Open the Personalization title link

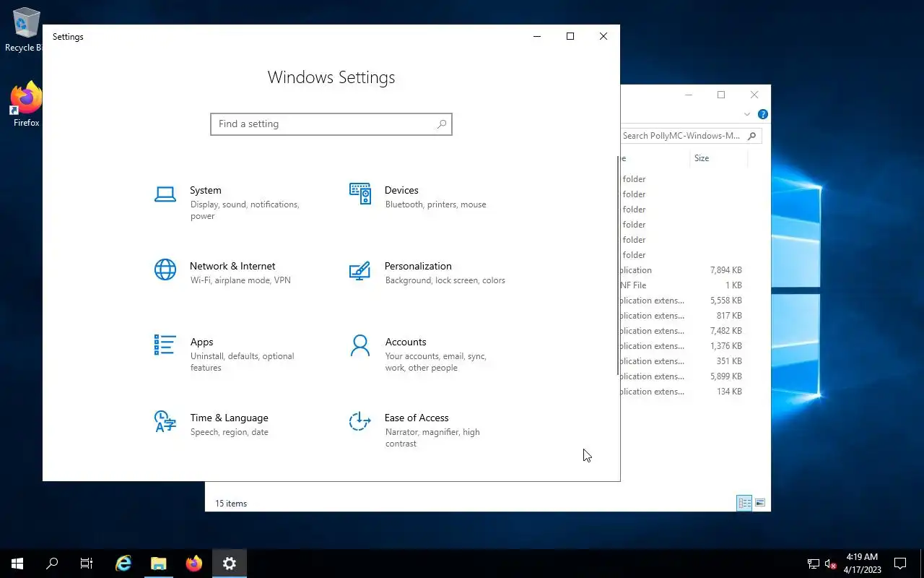point(418,266)
